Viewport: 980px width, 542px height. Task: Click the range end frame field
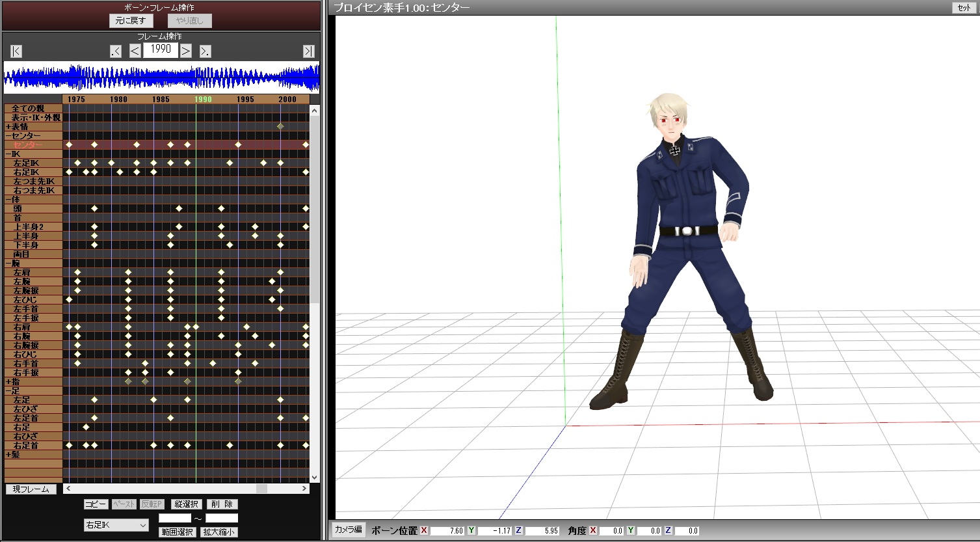point(222,518)
